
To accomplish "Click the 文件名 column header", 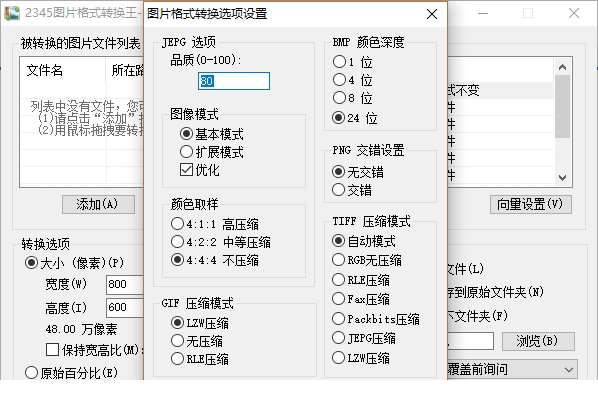I will (63, 70).
